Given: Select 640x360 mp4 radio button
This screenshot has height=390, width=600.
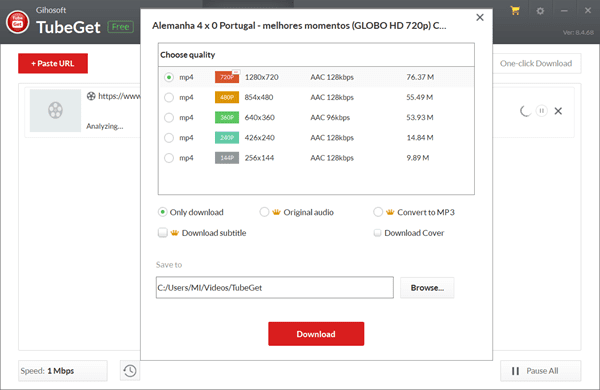Looking at the screenshot, I should point(169,117).
